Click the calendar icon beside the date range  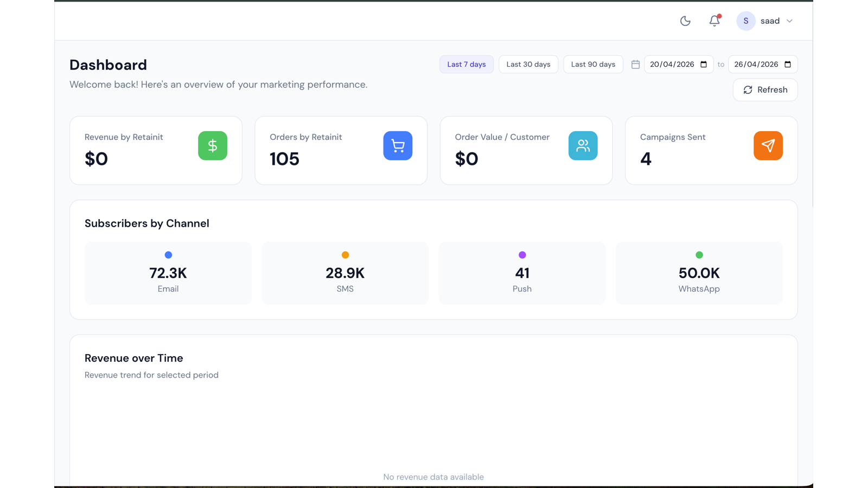coord(635,65)
